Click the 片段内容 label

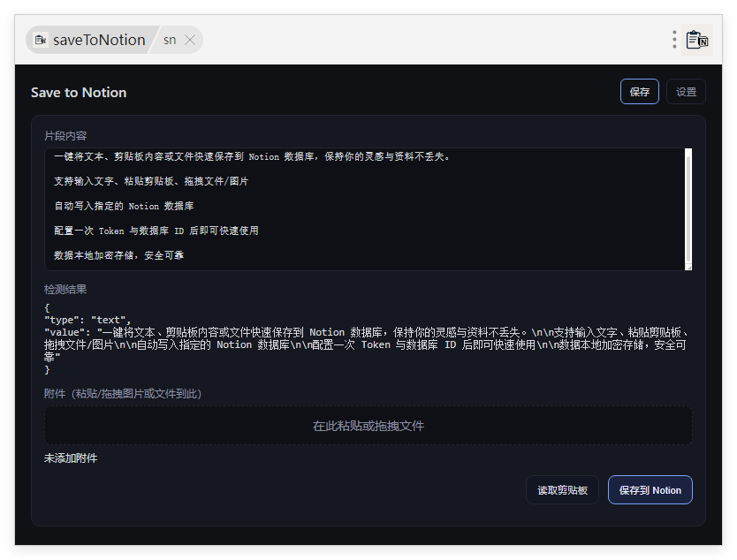tap(65, 136)
